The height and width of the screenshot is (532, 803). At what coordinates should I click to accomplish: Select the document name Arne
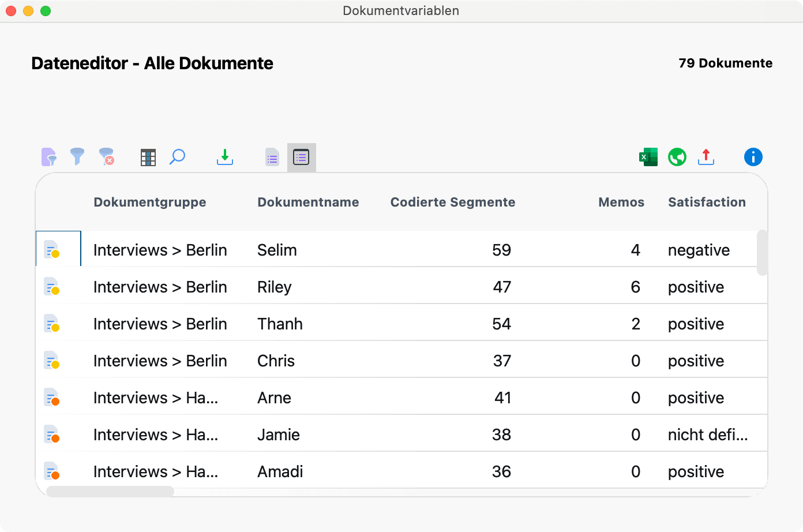coord(274,398)
